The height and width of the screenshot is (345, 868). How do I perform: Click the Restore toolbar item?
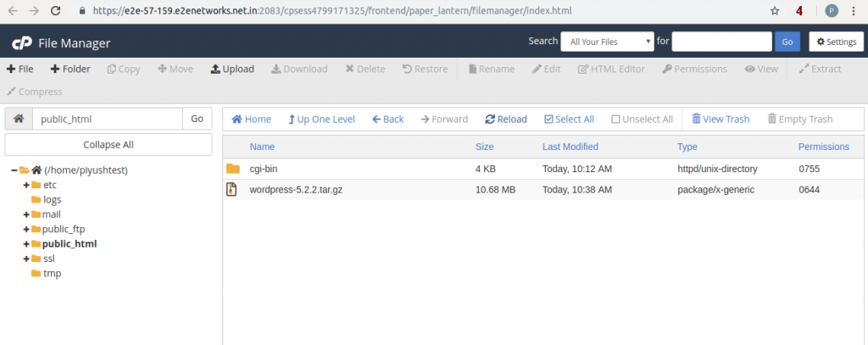(x=426, y=70)
